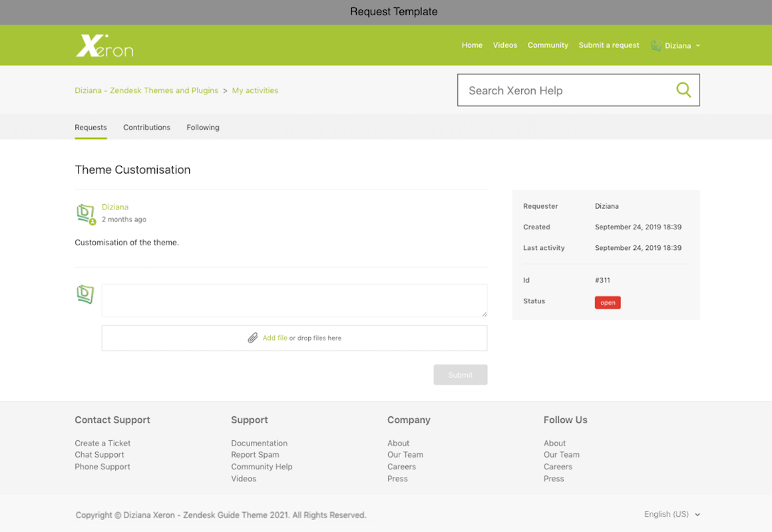Expand the English (US) language selector
772x532 pixels.
(x=672, y=514)
